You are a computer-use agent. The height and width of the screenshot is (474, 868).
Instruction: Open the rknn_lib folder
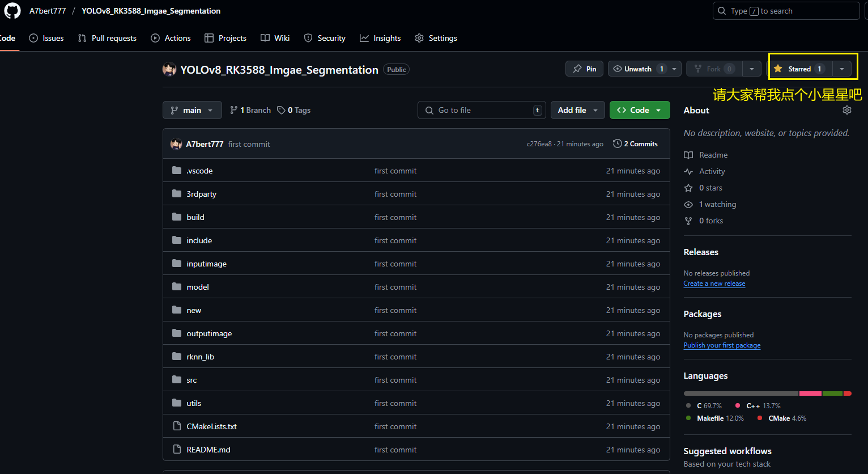pyautogui.click(x=200, y=357)
